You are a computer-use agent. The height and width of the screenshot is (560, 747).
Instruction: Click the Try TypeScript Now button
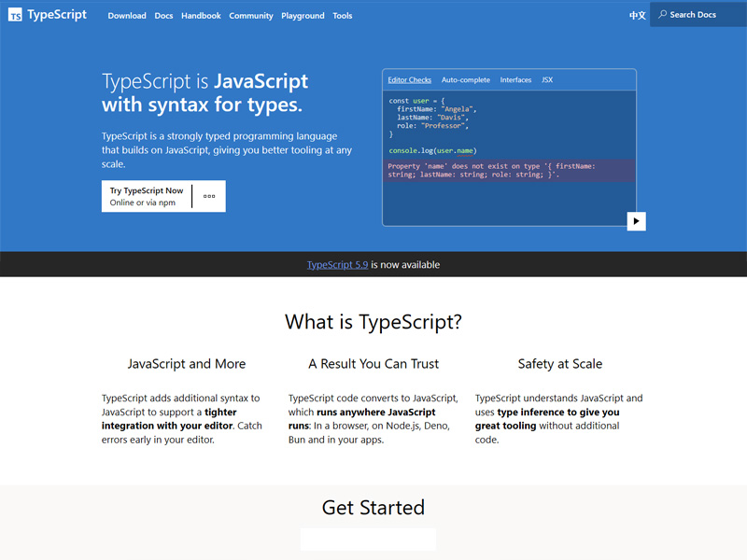pyautogui.click(x=146, y=189)
